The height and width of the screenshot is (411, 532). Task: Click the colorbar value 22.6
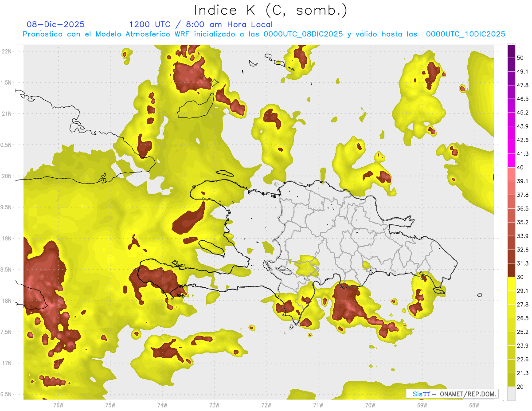[523, 360]
